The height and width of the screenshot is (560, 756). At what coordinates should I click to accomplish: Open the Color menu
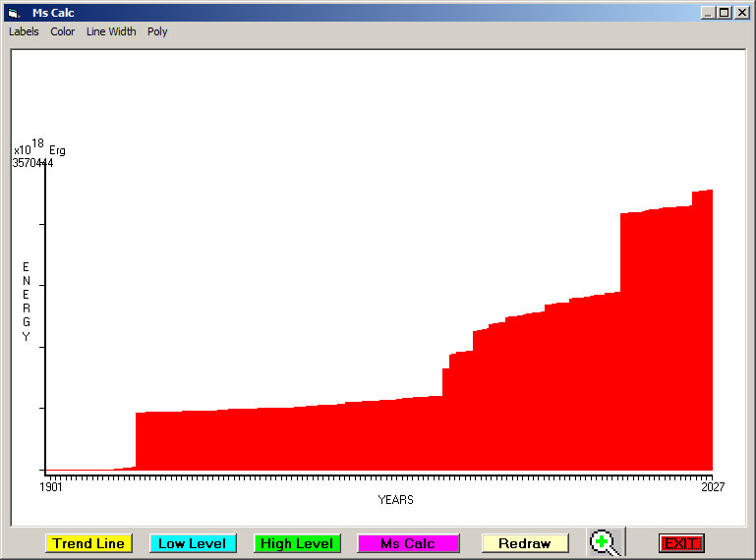(x=63, y=31)
